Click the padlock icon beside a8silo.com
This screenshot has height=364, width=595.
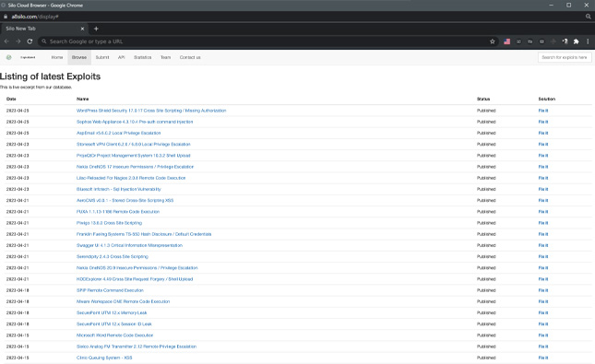6,17
